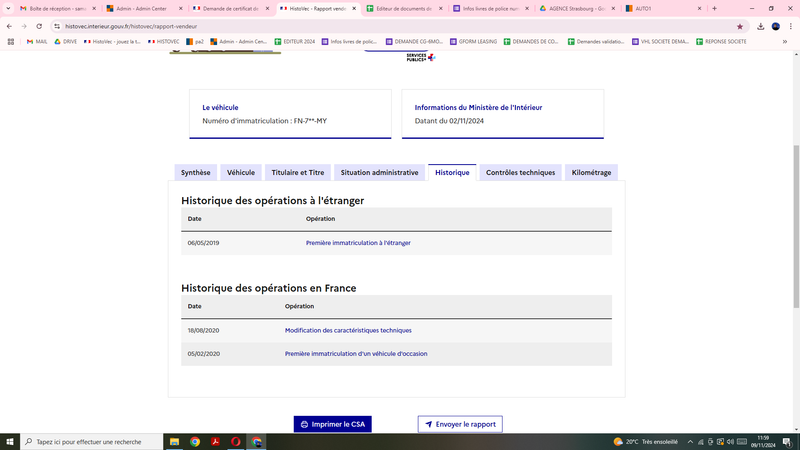Open the weather widget 20°C Très ensoleillé

(645, 442)
